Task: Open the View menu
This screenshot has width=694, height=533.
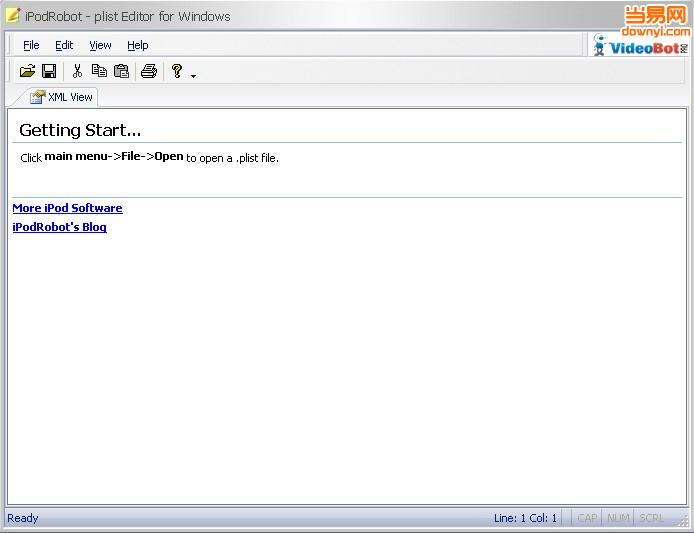Action: point(100,45)
